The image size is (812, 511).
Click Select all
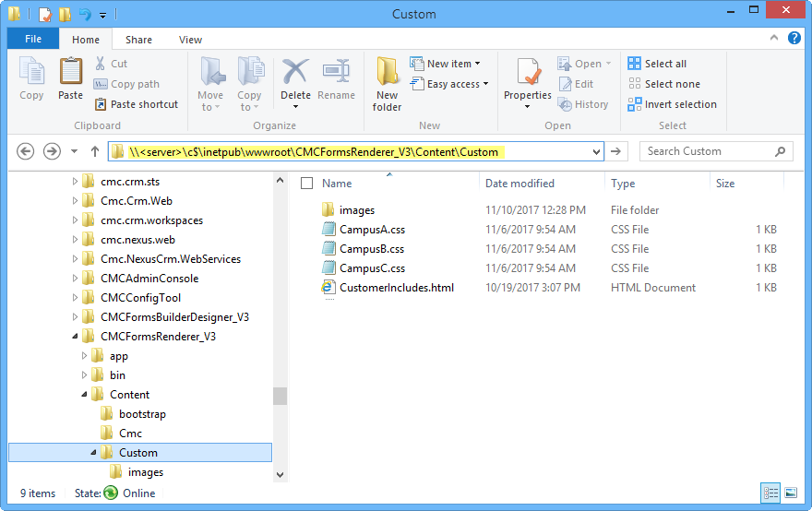657,64
